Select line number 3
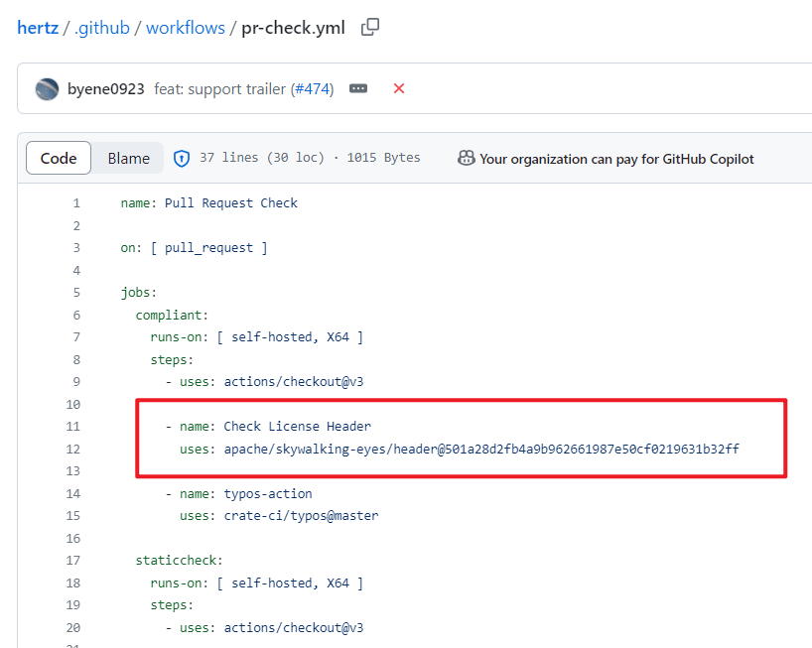The height and width of the screenshot is (648, 812). [x=76, y=248]
